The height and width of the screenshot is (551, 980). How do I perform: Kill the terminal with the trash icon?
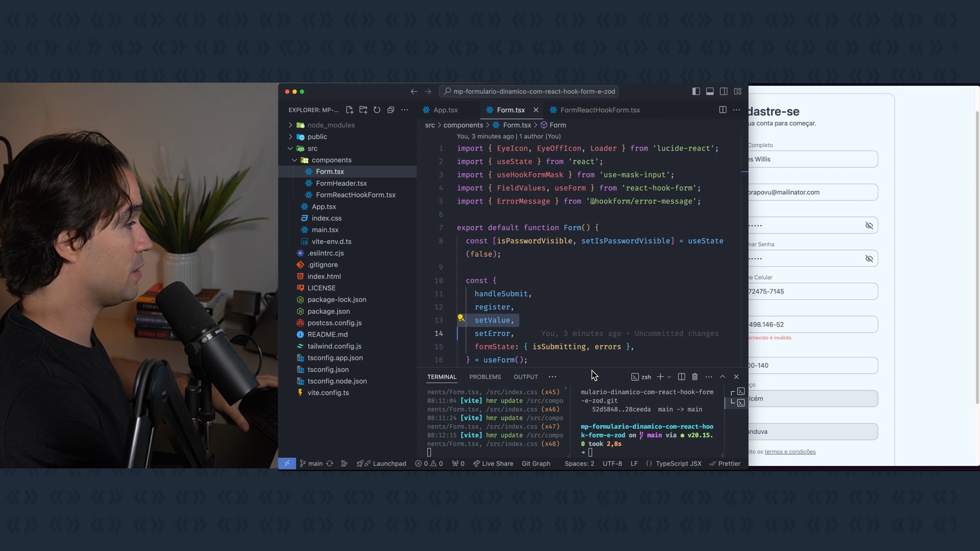coord(695,377)
